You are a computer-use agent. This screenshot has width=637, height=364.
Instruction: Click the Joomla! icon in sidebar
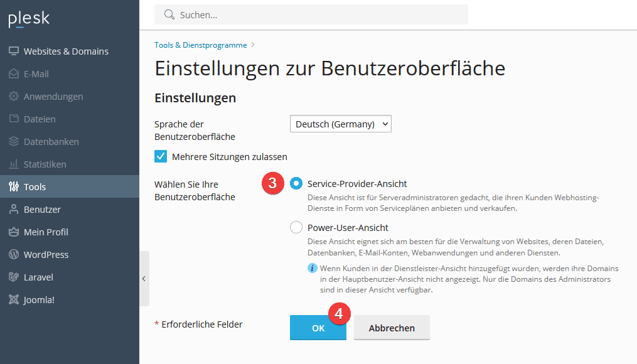[x=14, y=300]
